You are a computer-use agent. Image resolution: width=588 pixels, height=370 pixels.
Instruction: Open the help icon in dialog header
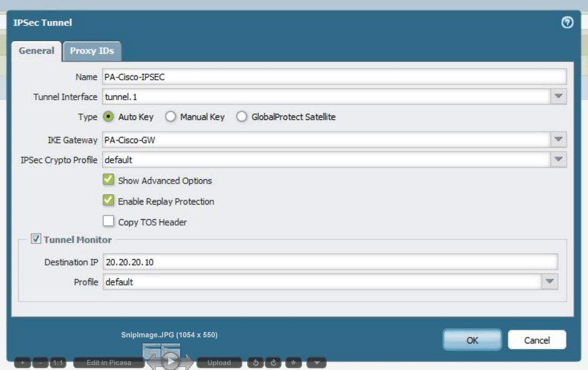[567, 23]
